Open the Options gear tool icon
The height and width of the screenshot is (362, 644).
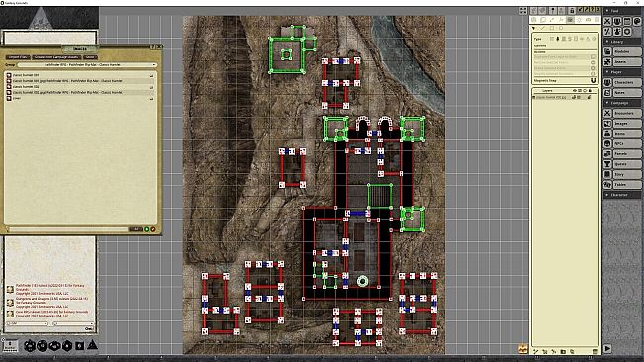tap(627, 32)
